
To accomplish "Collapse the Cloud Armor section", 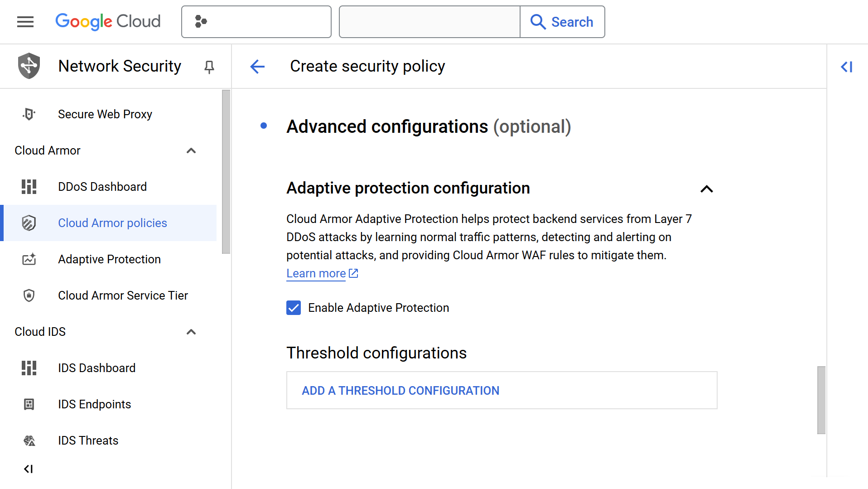I will pos(191,150).
